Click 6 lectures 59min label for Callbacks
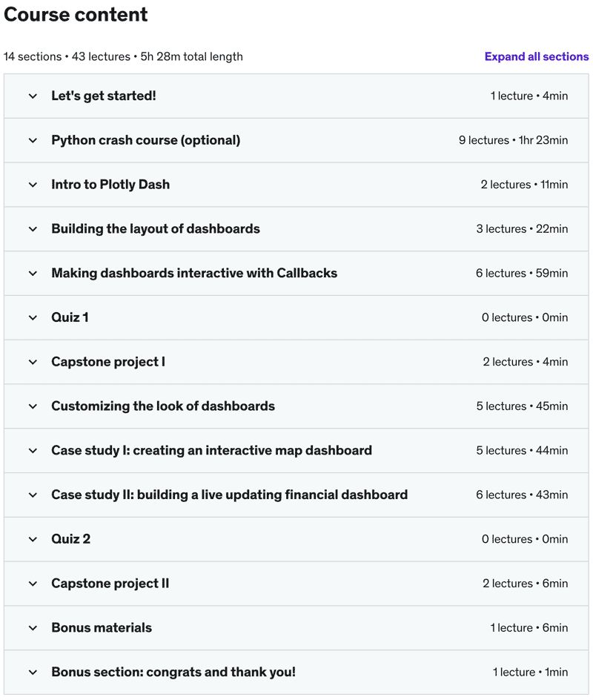Viewport: 593px width, 700px height. point(522,273)
